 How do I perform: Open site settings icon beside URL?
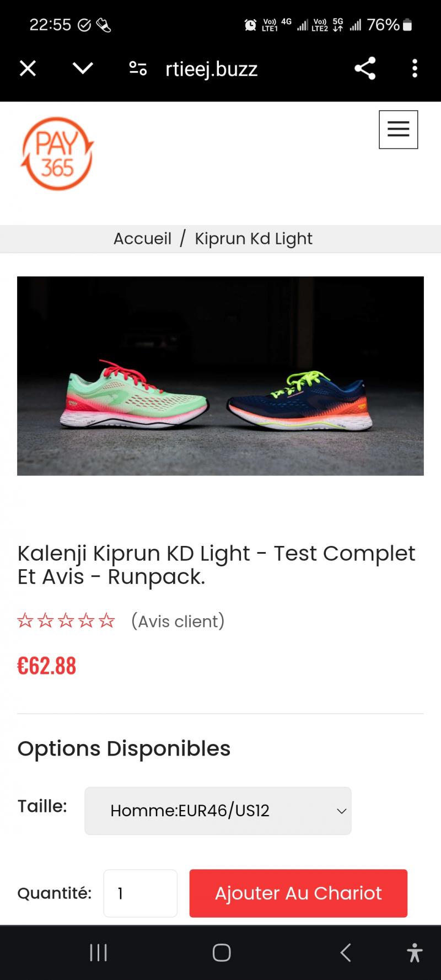click(138, 68)
